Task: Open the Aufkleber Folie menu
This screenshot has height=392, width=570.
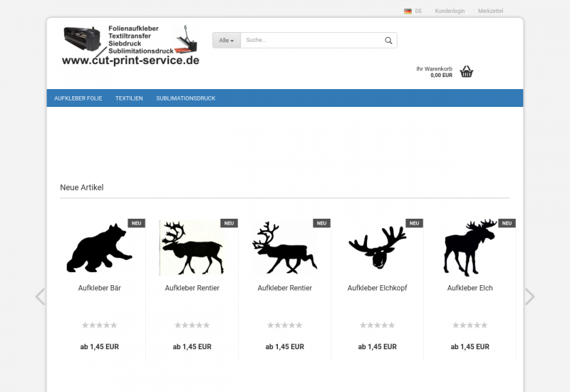Action: click(x=78, y=98)
